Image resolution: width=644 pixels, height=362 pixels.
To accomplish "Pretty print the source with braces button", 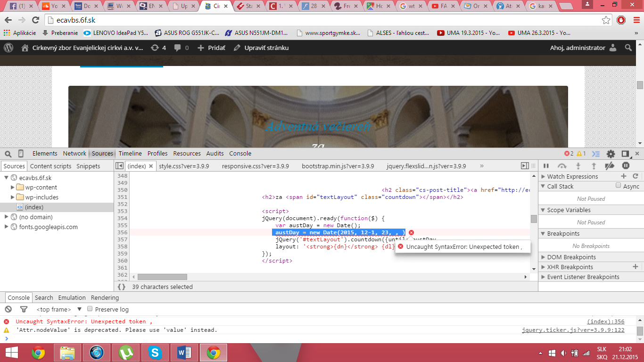I will pos(121,287).
